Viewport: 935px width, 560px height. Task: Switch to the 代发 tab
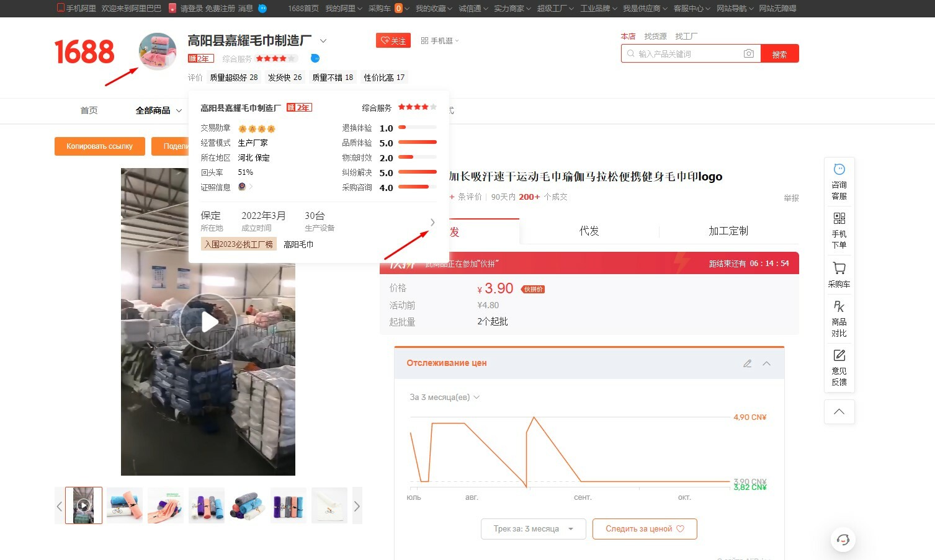(589, 231)
